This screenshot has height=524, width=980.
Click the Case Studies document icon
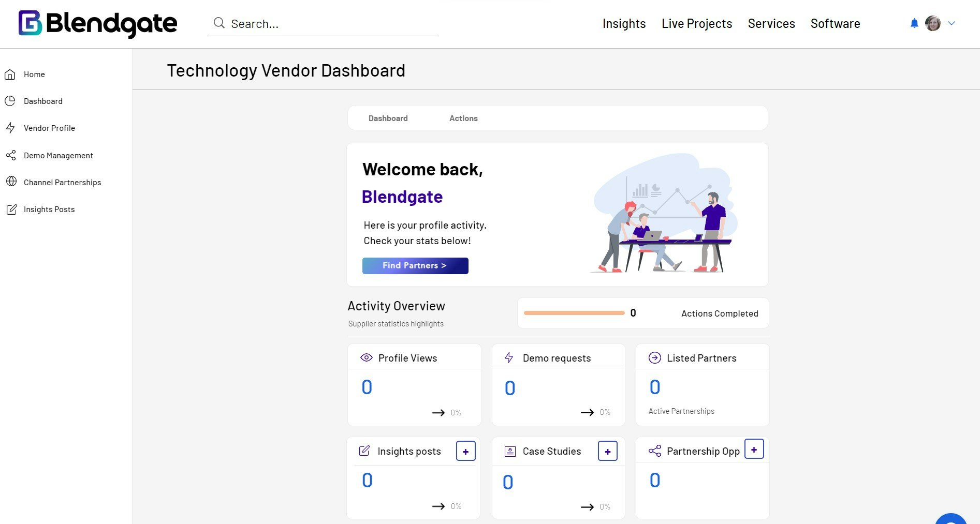pyautogui.click(x=510, y=451)
